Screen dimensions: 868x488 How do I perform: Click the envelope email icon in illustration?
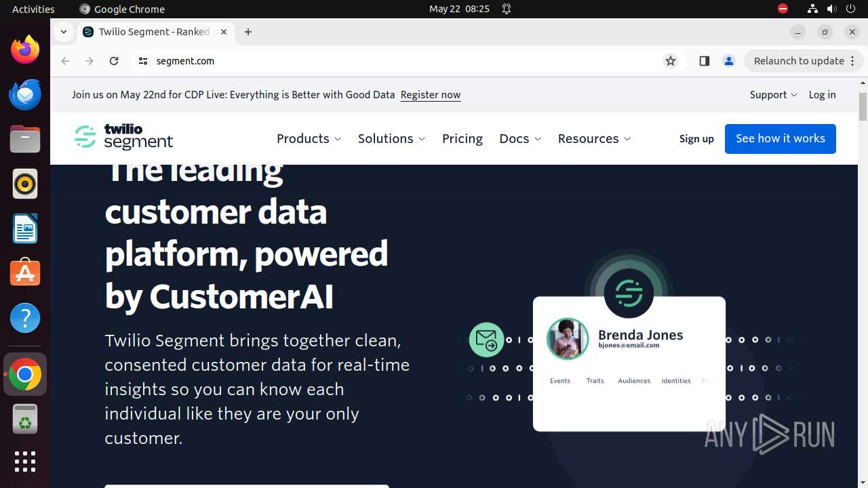click(x=486, y=339)
